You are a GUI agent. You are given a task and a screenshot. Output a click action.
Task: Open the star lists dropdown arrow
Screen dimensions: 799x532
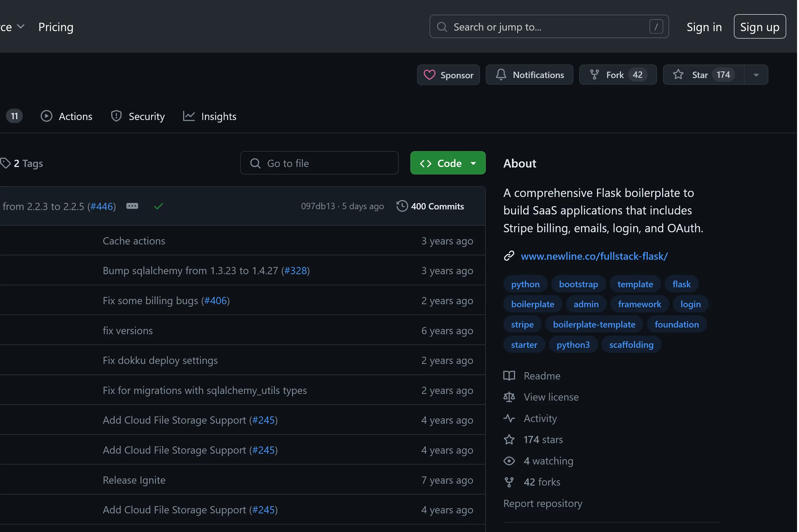pos(756,75)
